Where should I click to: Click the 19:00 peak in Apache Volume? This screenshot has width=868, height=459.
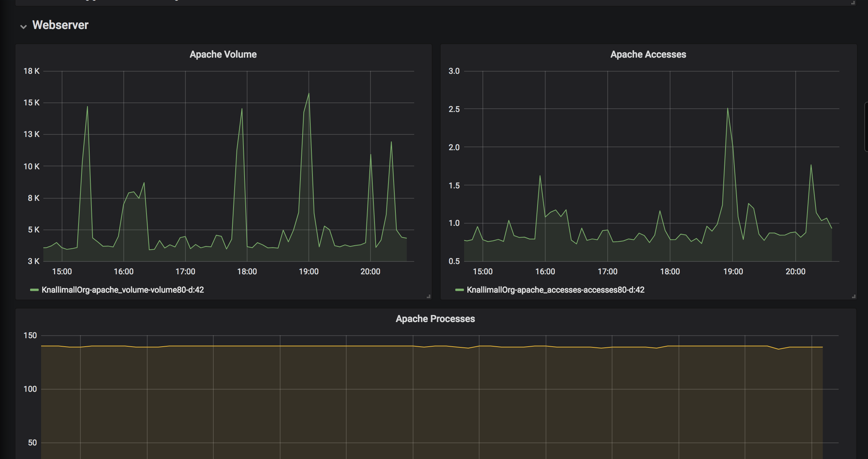pyautogui.click(x=308, y=94)
